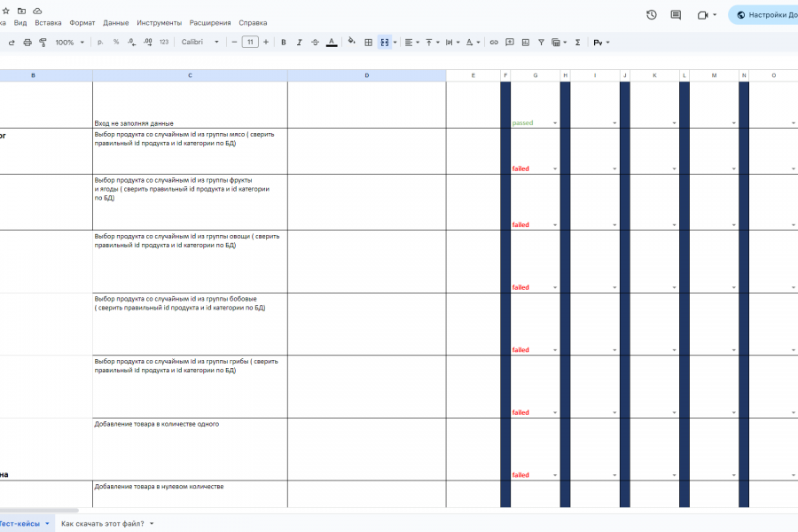
Task: Create a filter with funnel icon
Action: click(541, 43)
